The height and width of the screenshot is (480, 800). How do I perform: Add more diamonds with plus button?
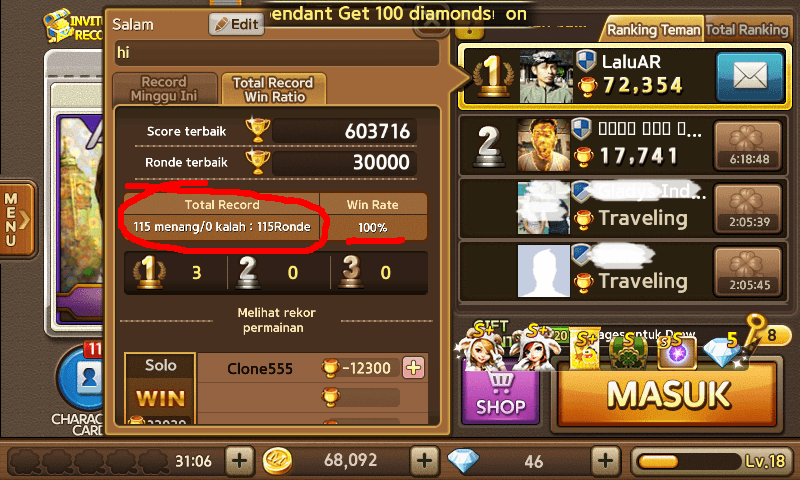coord(605,461)
